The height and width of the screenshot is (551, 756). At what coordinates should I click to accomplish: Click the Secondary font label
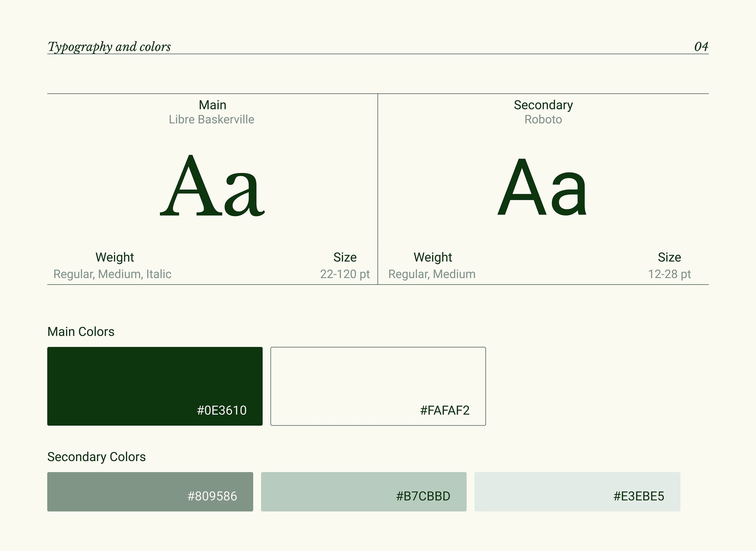click(x=543, y=105)
